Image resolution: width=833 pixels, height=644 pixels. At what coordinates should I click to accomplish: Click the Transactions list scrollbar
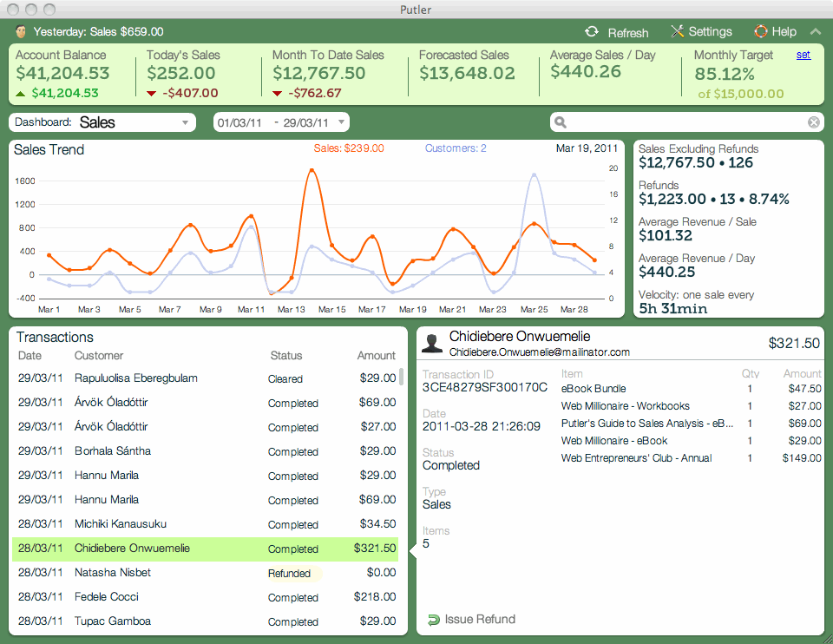click(402, 376)
